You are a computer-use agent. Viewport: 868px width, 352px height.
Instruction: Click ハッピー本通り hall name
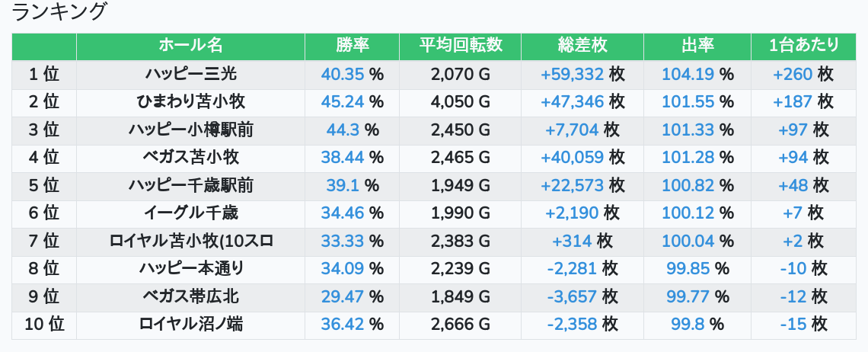190,269
